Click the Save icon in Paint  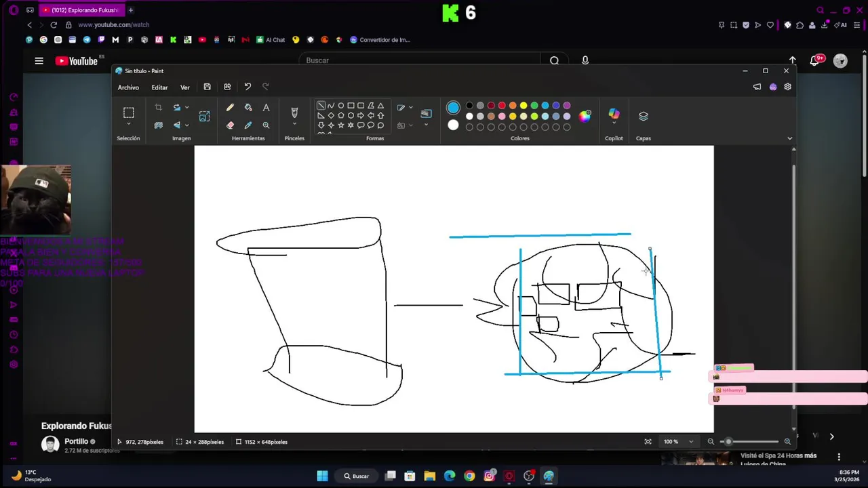(x=207, y=87)
